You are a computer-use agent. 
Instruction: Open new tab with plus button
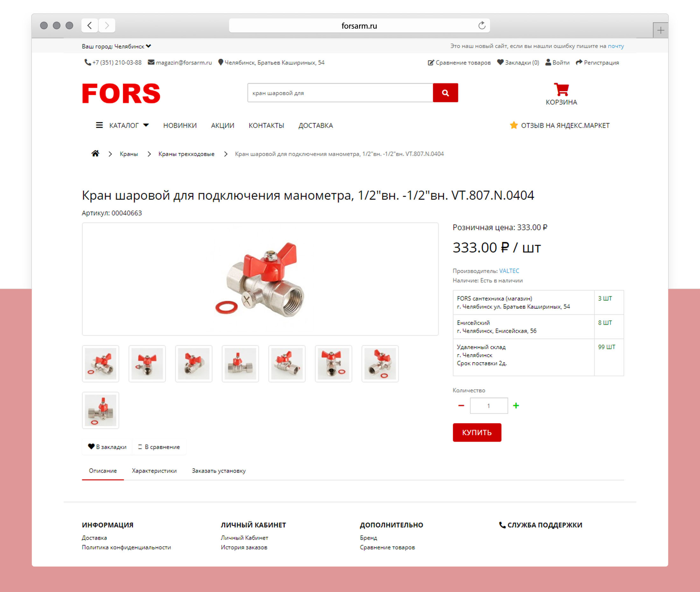tap(661, 31)
